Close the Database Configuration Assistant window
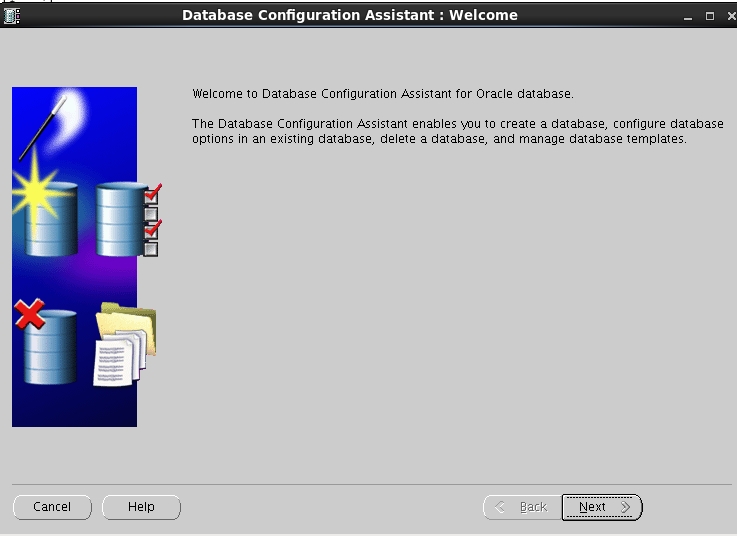Image resolution: width=737 pixels, height=536 pixels. pos(731,16)
